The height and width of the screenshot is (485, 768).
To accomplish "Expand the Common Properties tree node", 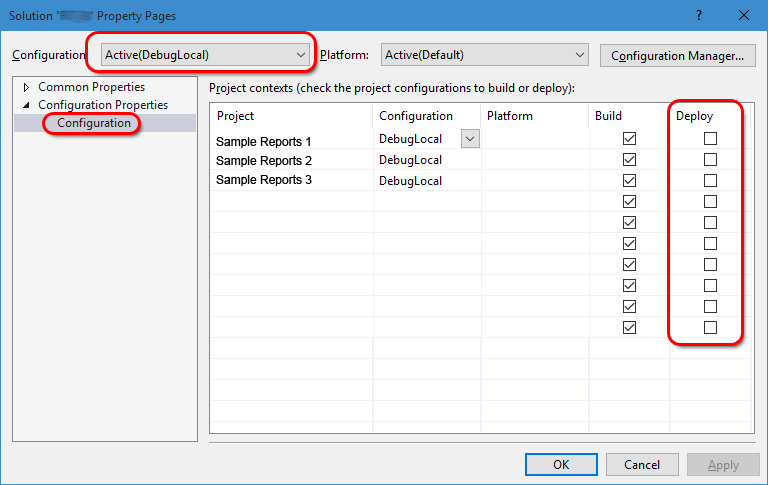I will [26, 88].
